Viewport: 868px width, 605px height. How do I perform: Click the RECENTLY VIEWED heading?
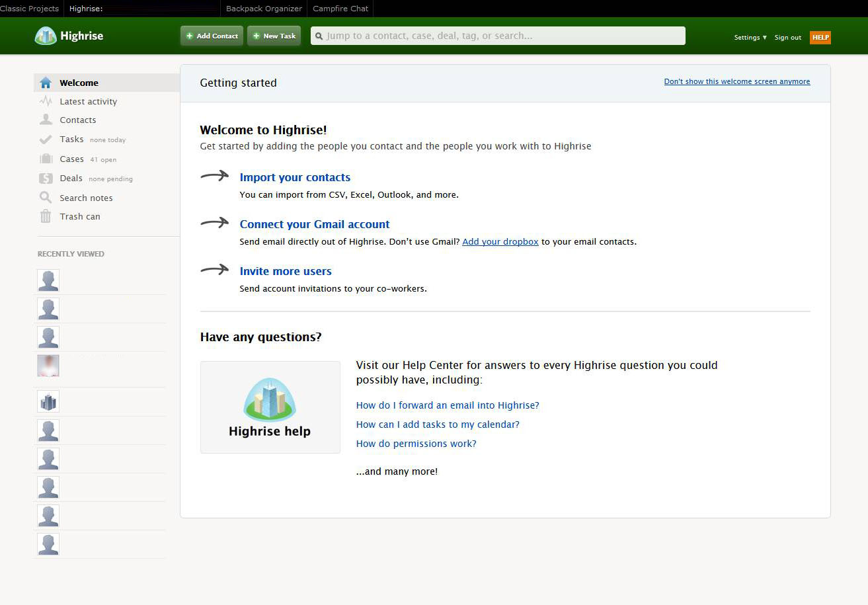coord(71,254)
